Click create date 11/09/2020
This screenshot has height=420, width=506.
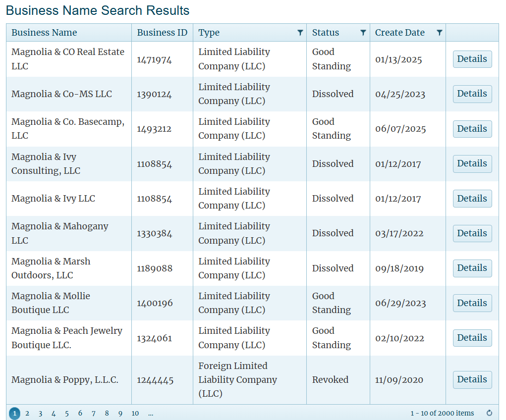click(x=399, y=380)
